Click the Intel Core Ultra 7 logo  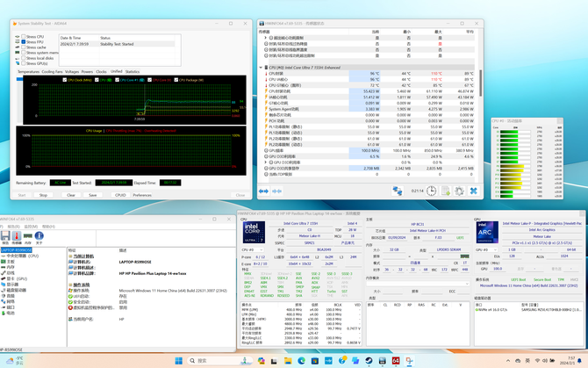[x=254, y=232]
